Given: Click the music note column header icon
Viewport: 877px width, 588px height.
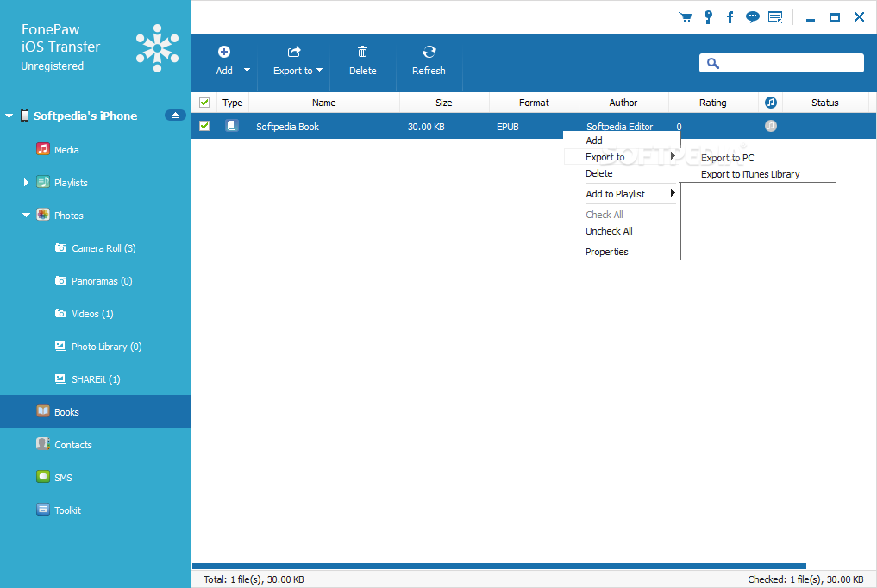Looking at the screenshot, I should pos(771,103).
